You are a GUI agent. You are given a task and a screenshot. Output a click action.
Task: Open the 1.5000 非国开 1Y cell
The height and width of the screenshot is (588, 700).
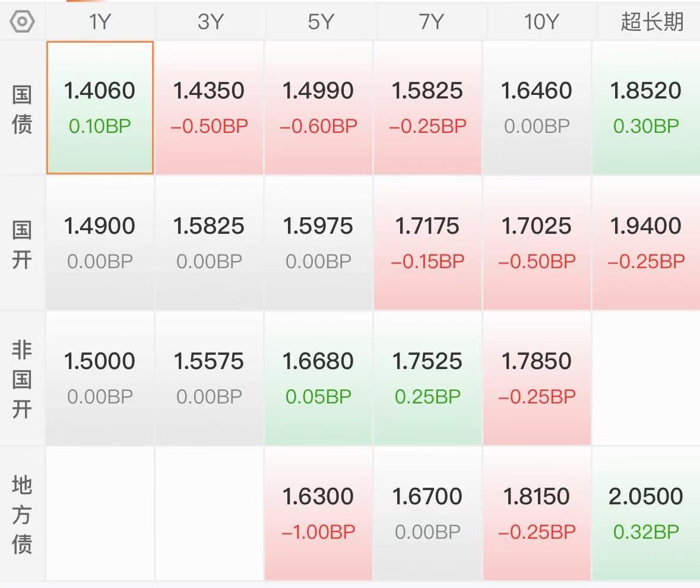click(100, 378)
